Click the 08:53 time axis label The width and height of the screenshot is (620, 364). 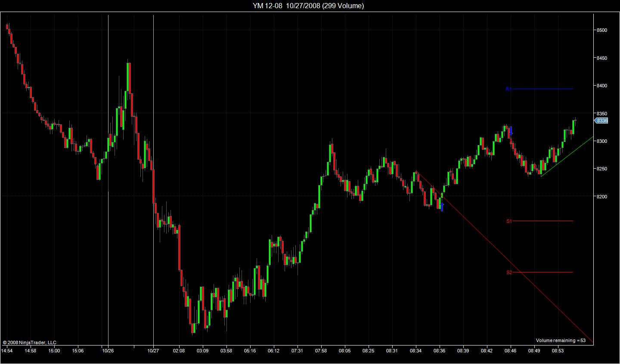coord(558,351)
